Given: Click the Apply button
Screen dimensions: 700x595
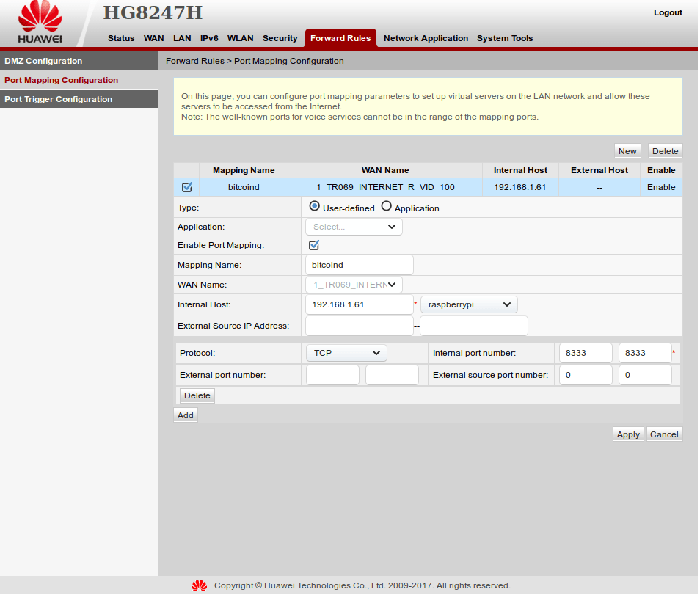Looking at the screenshot, I should [628, 434].
